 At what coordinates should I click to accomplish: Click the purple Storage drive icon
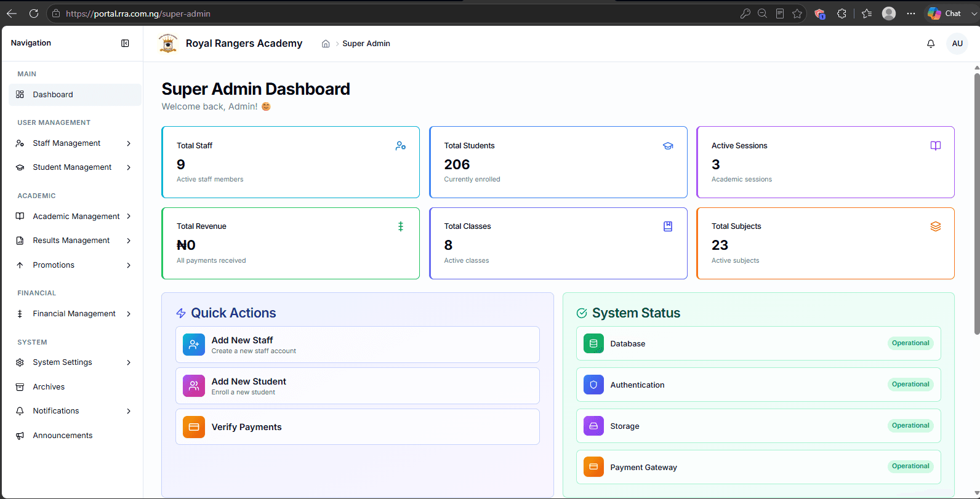pos(593,426)
